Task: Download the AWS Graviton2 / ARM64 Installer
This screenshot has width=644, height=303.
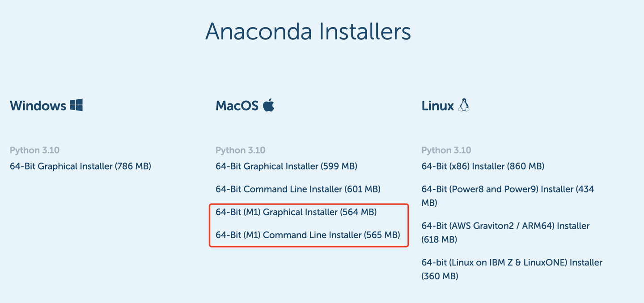Action: (505, 226)
